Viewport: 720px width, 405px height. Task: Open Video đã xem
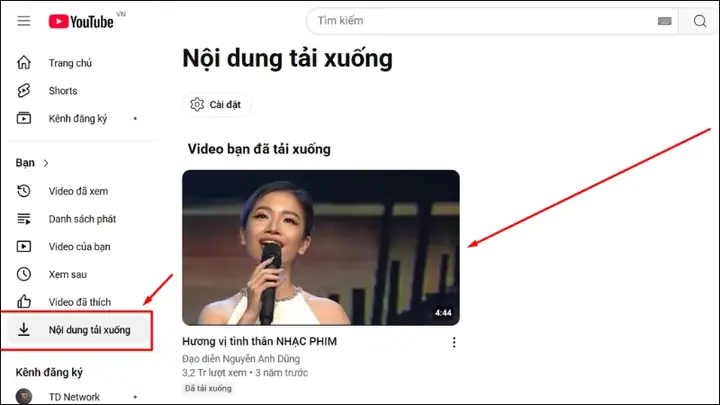click(x=79, y=191)
